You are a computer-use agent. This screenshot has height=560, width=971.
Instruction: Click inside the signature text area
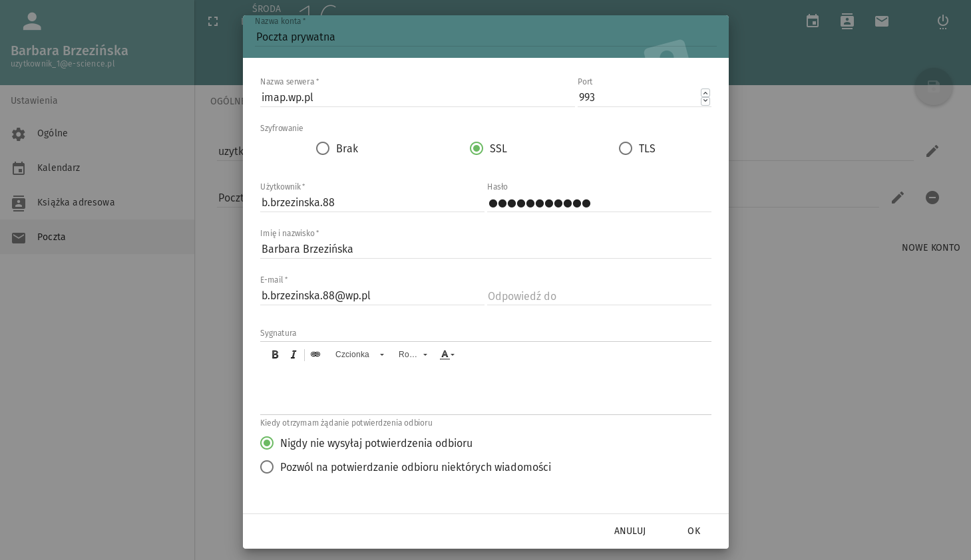coord(486,390)
